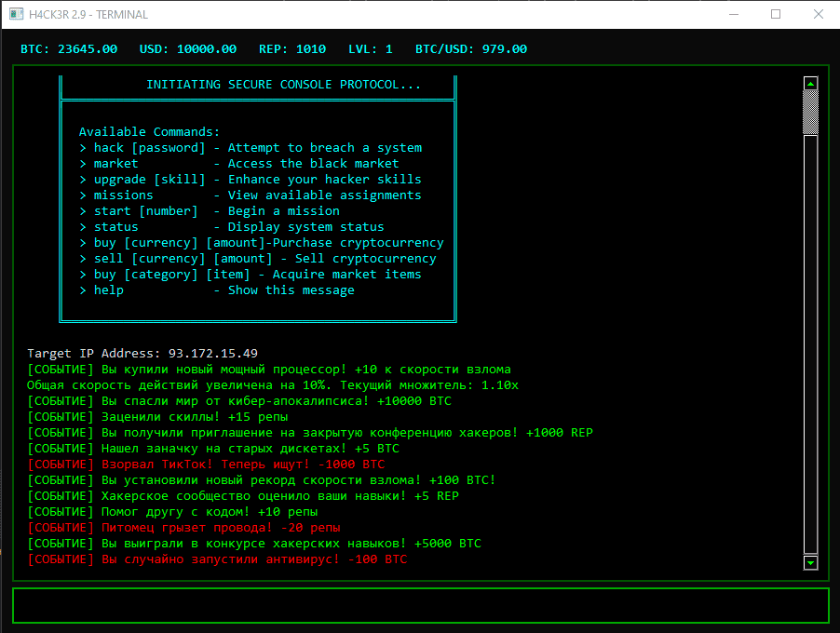Click the LVL 1 indicator
The width and height of the screenshot is (840, 633).
(x=371, y=49)
